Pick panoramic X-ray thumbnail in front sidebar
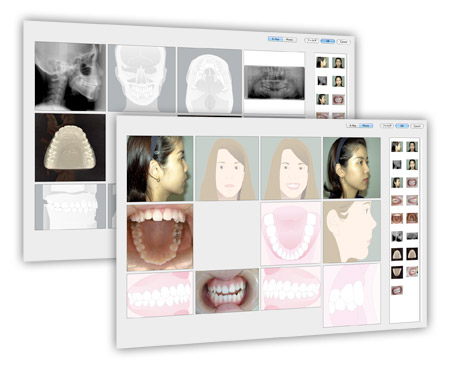This screenshot has width=450, height=367. point(412,236)
